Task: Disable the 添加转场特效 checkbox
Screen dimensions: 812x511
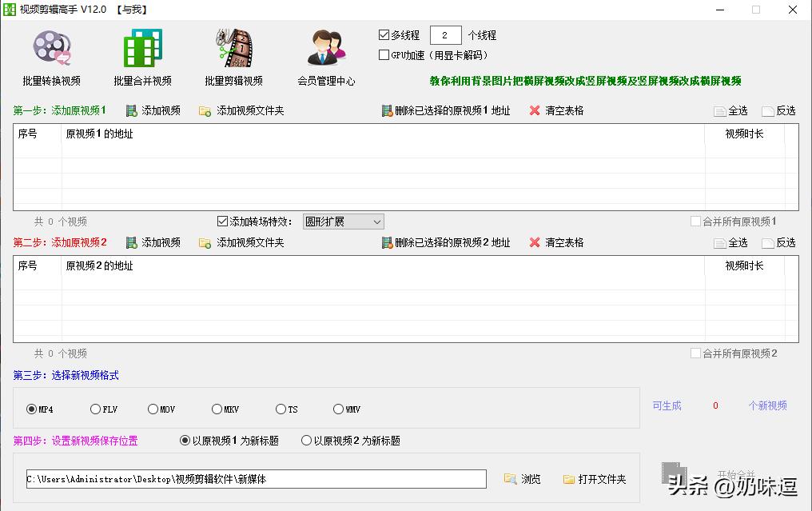Action: click(223, 222)
